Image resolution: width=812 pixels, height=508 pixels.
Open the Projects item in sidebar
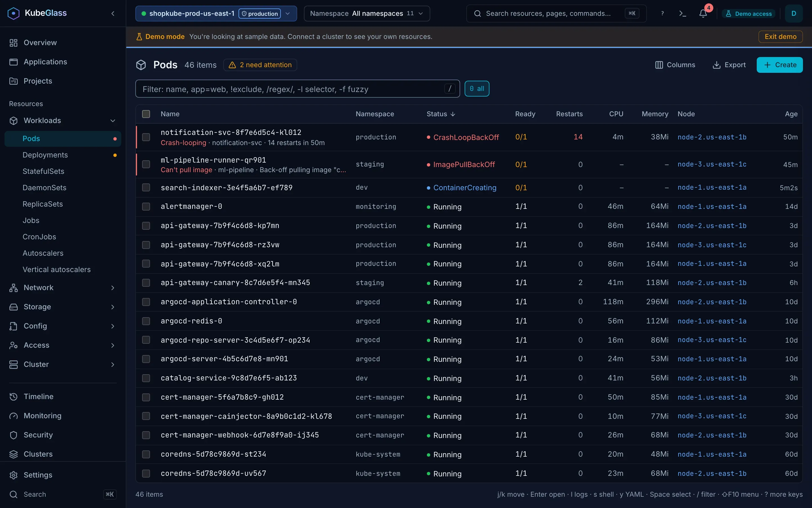(x=63, y=81)
